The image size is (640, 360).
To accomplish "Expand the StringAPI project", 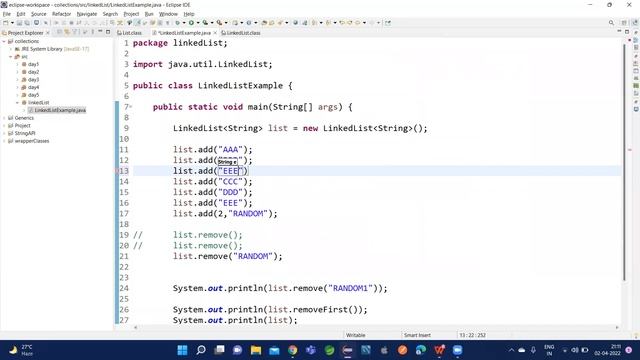I will (x=4, y=133).
